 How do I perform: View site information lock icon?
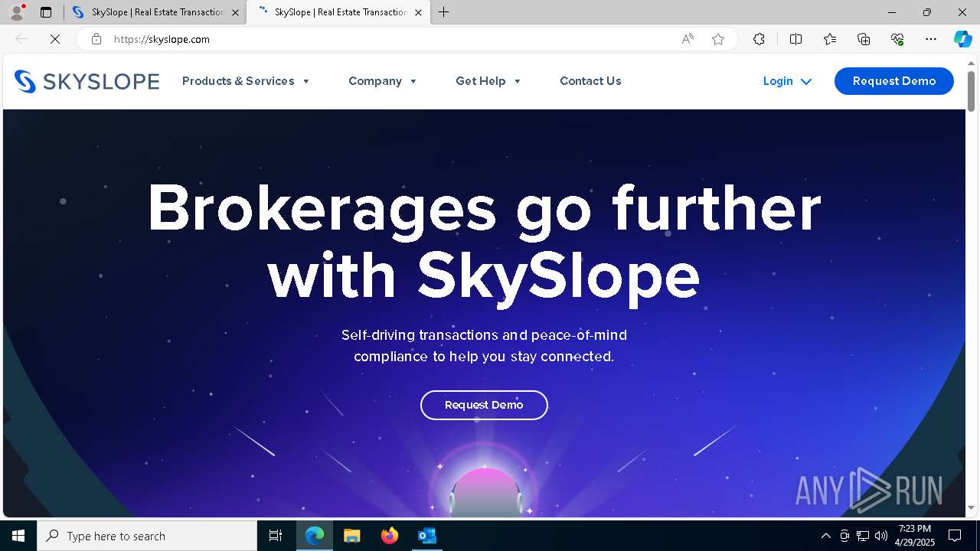pyautogui.click(x=96, y=39)
